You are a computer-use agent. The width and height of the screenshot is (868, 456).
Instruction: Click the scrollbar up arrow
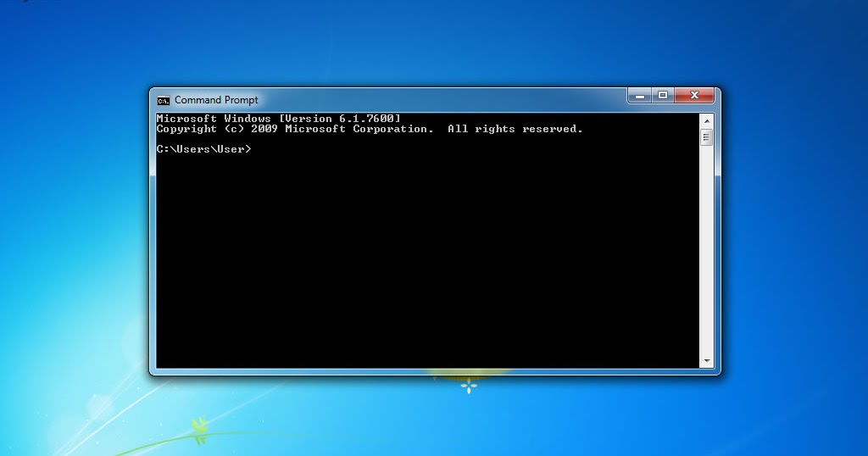[706, 120]
